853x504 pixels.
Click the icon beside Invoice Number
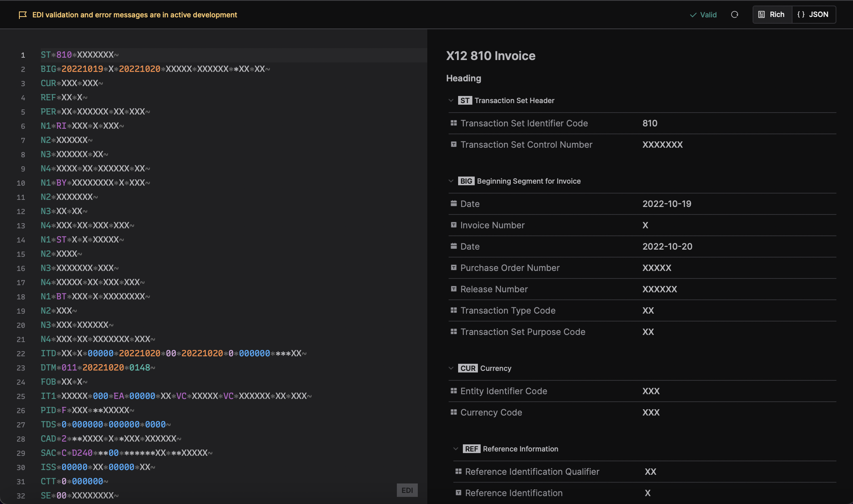tap(454, 225)
